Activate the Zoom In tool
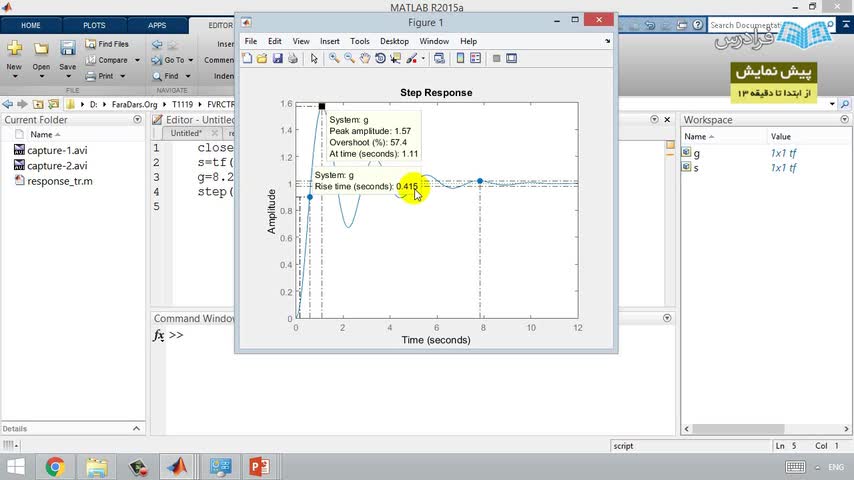The image size is (854, 480). (x=334, y=58)
